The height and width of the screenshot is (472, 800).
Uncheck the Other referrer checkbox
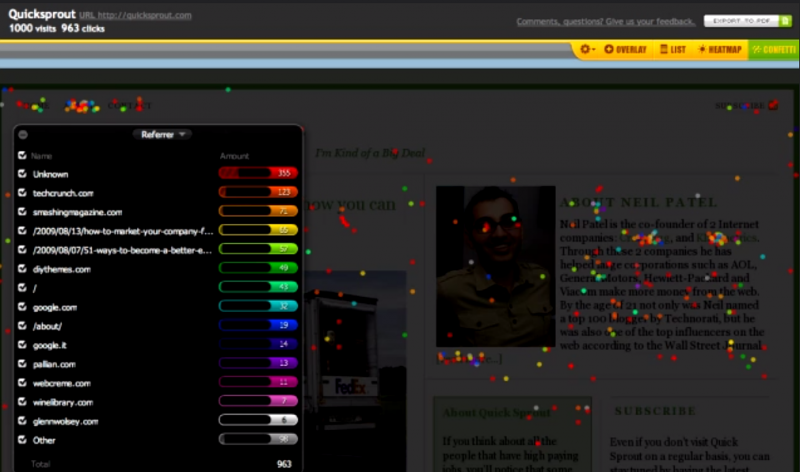pos(22,439)
